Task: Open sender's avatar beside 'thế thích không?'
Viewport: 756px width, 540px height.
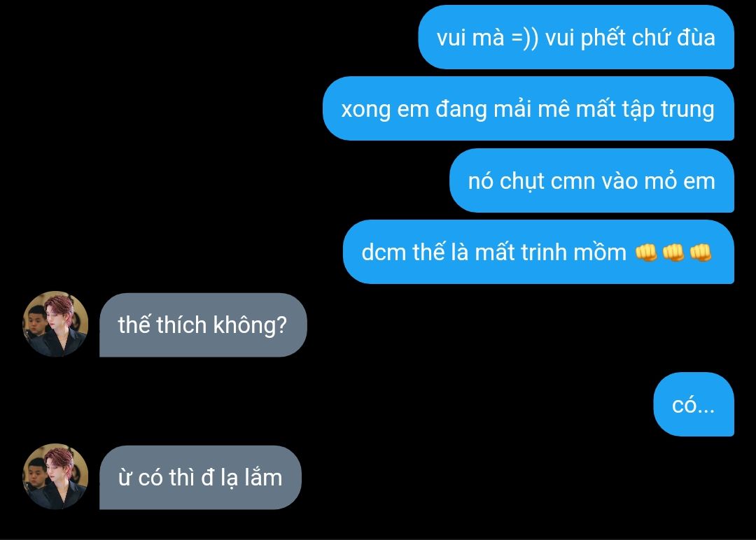Action: pos(55,324)
